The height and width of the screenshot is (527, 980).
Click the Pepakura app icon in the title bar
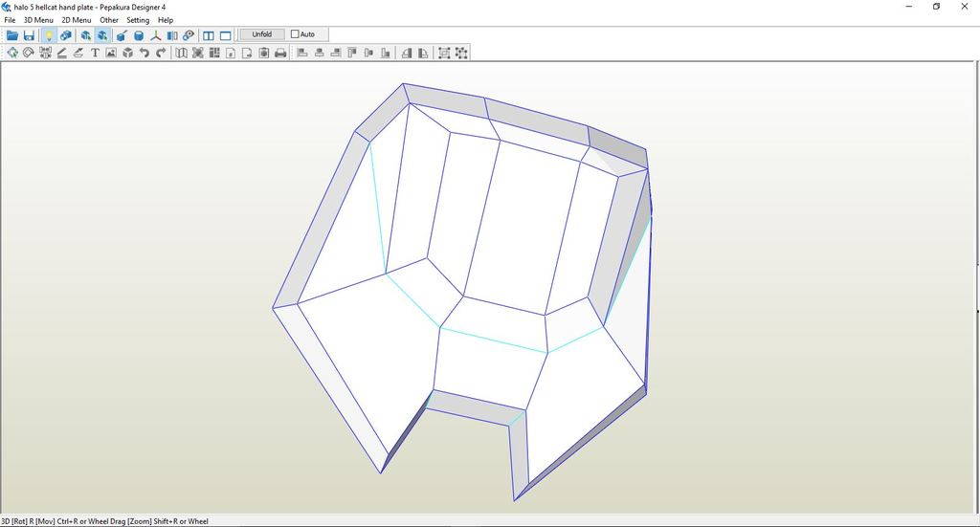click(7, 7)
